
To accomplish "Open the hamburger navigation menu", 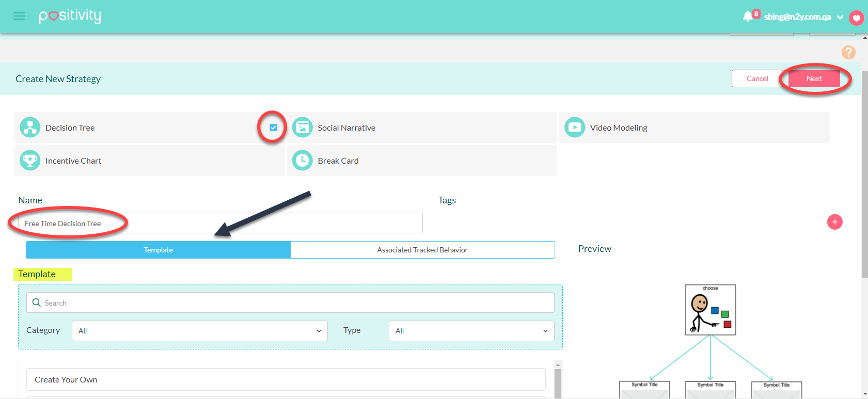I will [x=19, y=16].
